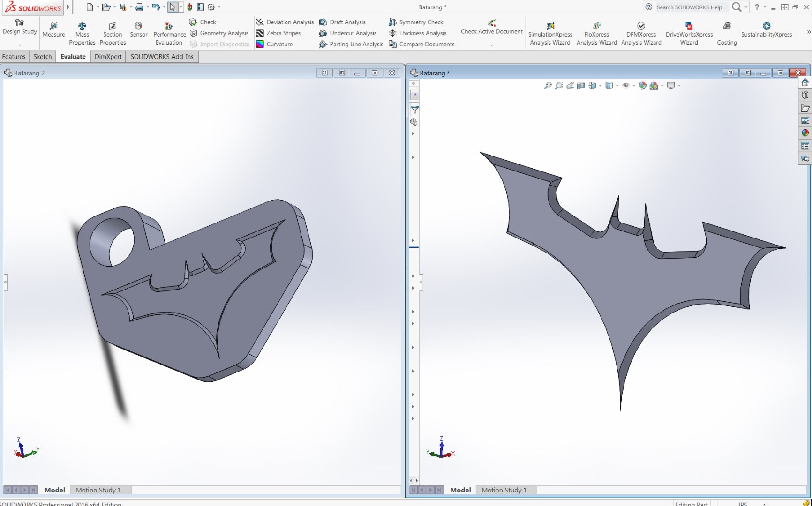Click the Rebuild traffic light icon
Screen dimensions: 812x506
tap(189, 7)
